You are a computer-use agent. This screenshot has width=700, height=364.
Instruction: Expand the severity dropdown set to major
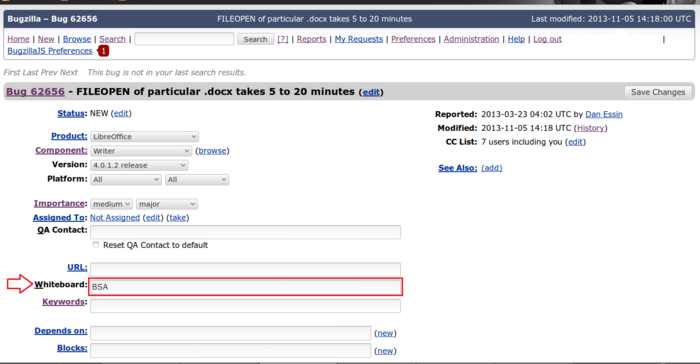[x=167, y=204]
